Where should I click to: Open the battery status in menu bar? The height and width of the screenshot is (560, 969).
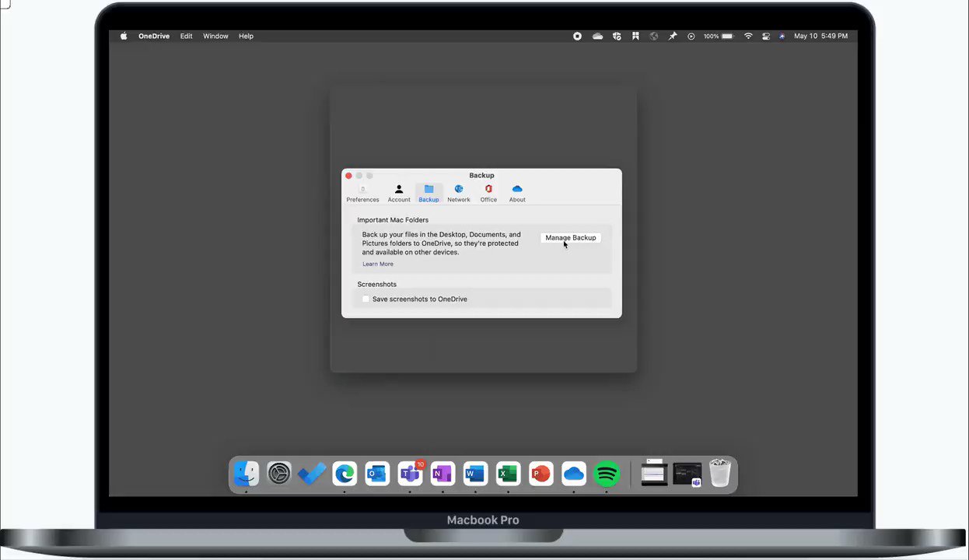point(719,36)
